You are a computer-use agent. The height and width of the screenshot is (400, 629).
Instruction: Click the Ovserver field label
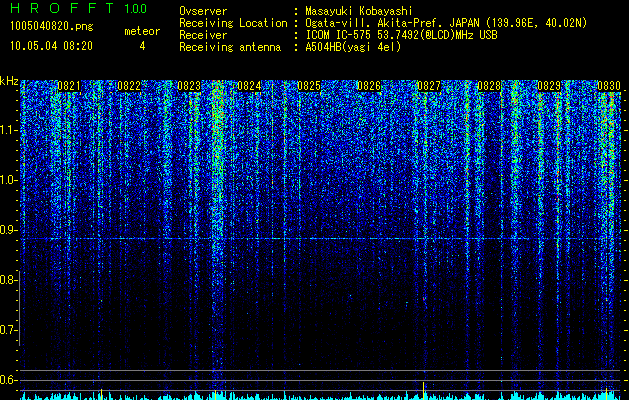pyautogui.click(x=203, y=11)
